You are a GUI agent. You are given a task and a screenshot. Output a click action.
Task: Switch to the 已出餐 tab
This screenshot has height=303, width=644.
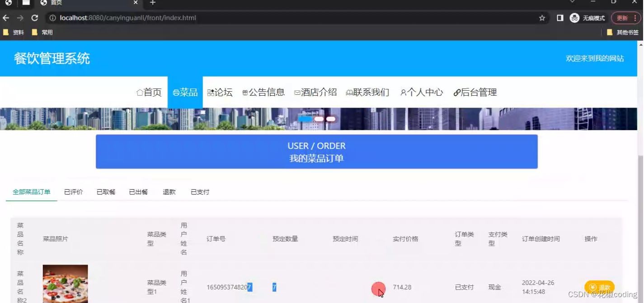point(139,192)
